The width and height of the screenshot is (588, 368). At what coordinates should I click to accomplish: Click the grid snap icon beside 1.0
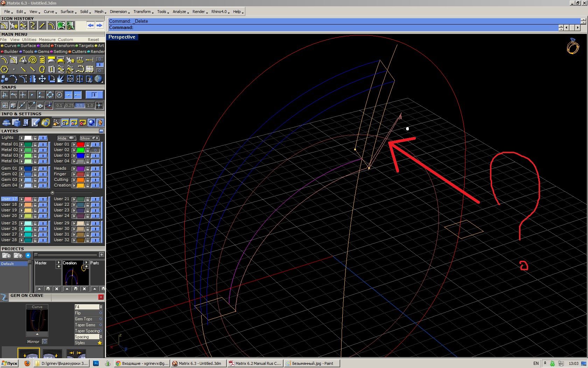(99, 105)
